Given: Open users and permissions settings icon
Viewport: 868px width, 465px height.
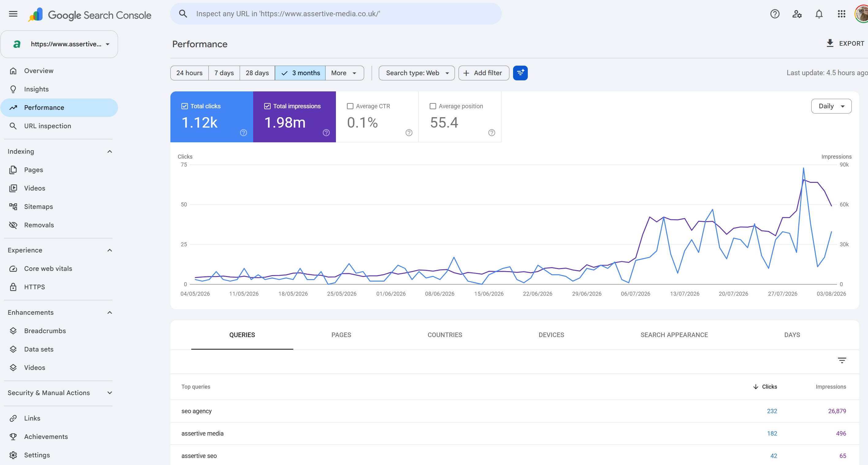Looking at the screenshot, I should pos(797,14).
